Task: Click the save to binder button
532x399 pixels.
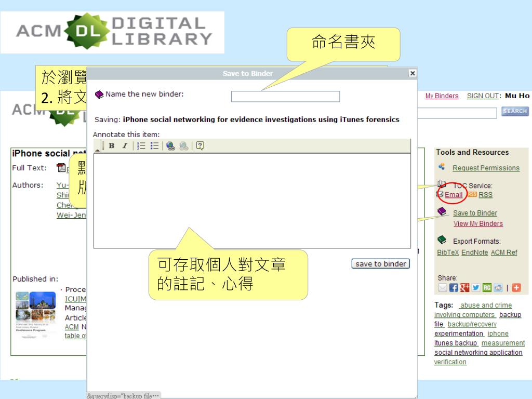Action: [381, 263]
